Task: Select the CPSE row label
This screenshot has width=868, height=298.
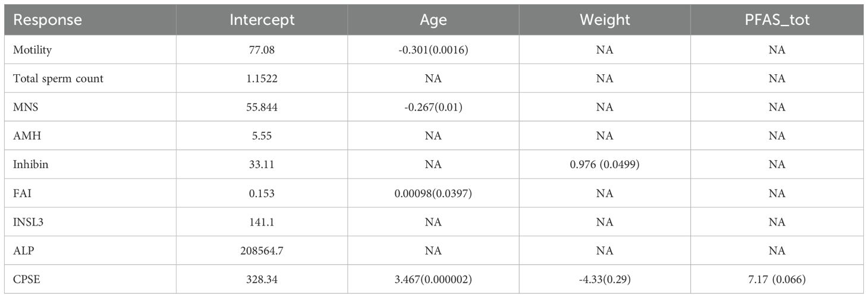Action: tap(26, 280)
